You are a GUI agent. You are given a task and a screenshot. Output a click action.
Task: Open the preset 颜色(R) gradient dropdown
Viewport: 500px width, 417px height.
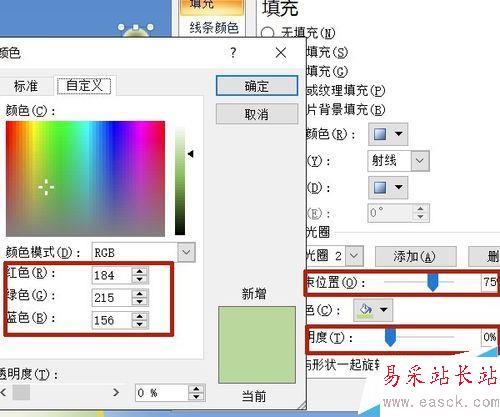click(388, 134)
